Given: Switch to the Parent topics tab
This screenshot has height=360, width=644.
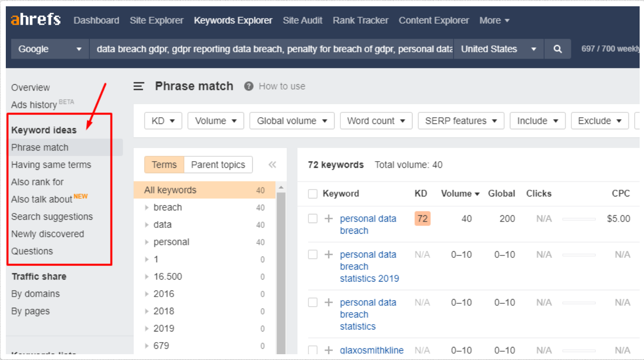Looking at the screenshot, I should (218, 165).
